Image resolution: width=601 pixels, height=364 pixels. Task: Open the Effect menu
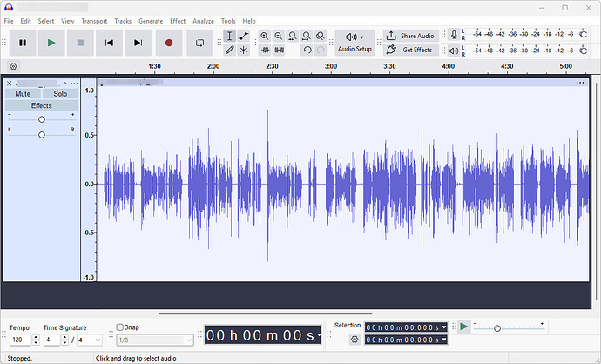pyautogui.click(x=178, y=21)
